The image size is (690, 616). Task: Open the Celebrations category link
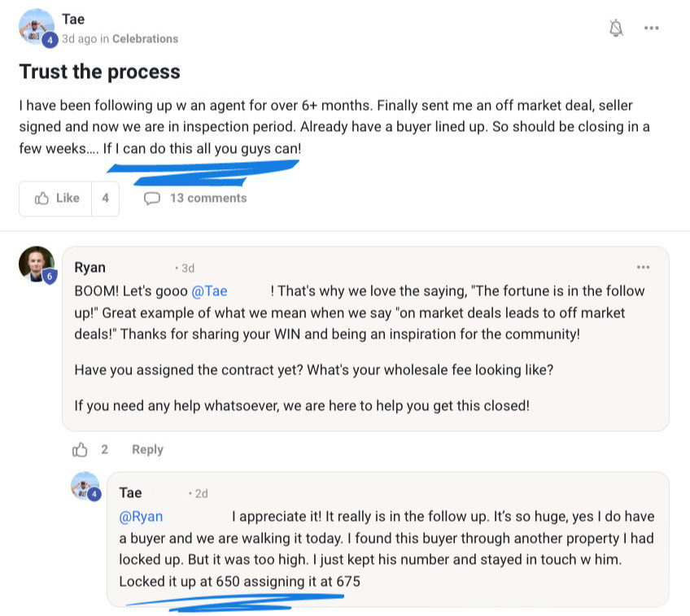point(145,38)
